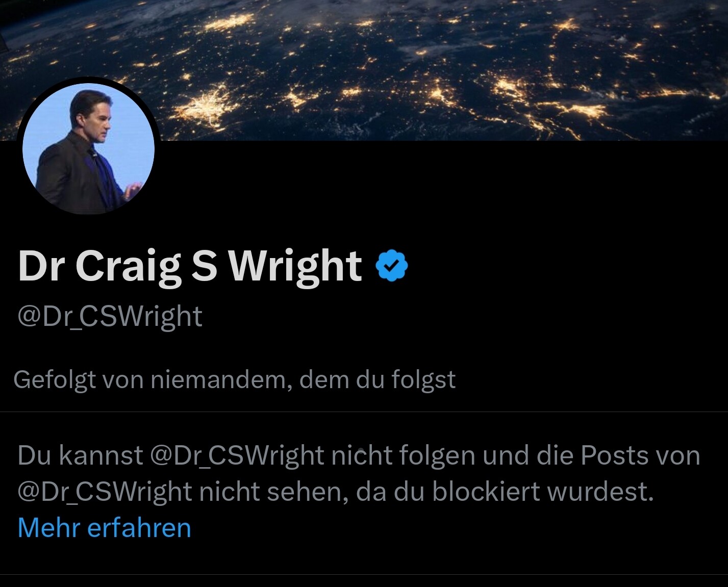Click the words "blockiert wurdest"
Screen dimensions: 728x587
543,492
